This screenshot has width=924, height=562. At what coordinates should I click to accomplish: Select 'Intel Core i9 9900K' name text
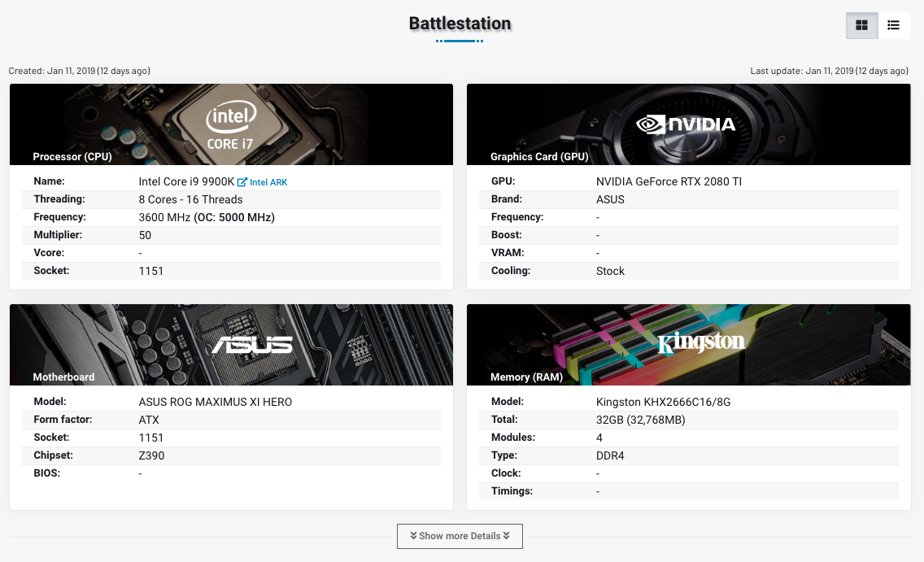pyautogui.click(x=186, y=182)
